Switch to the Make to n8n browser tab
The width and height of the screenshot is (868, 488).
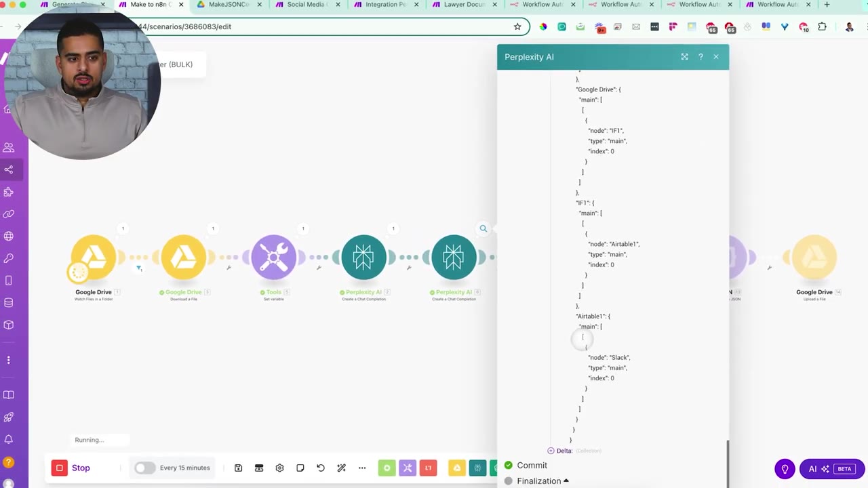(x=151, y=5)
